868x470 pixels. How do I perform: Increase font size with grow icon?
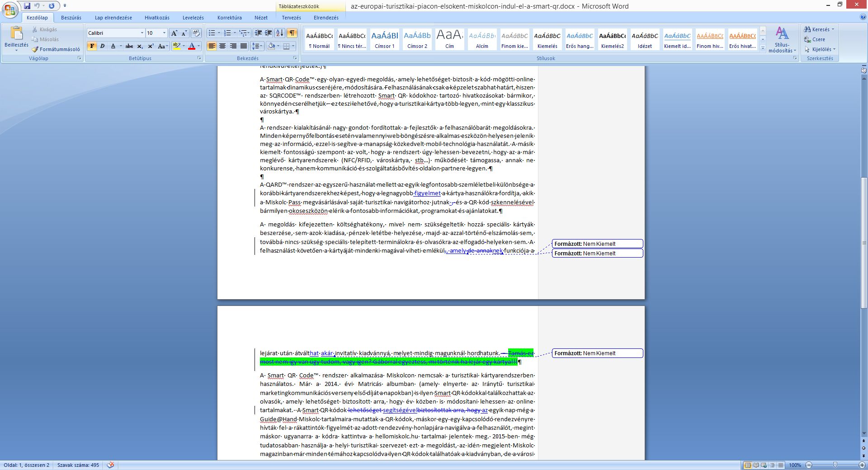[174, 33]
